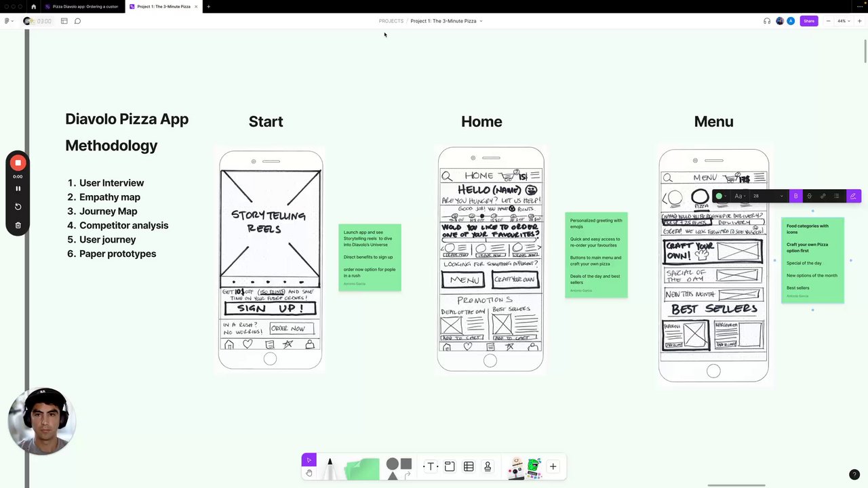The image size is (868, 488).
Task: Delete the recording with the trash icon
Action: click(18, 225)
